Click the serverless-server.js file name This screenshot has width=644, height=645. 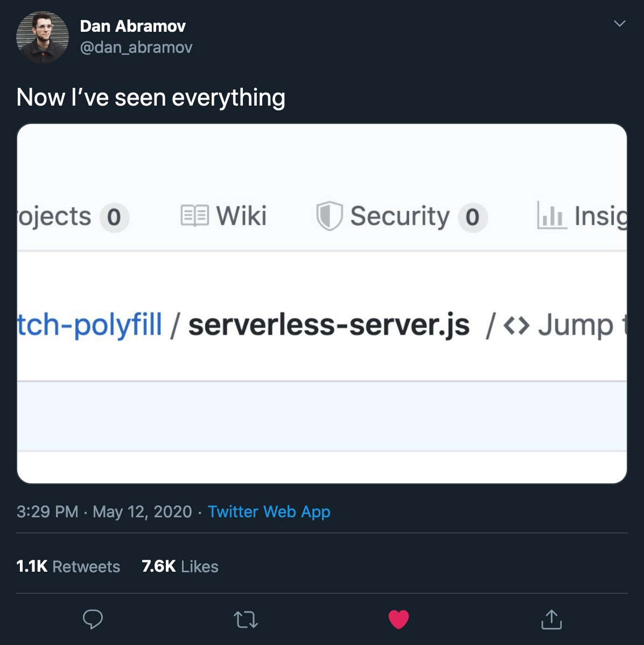coord(329,325)
